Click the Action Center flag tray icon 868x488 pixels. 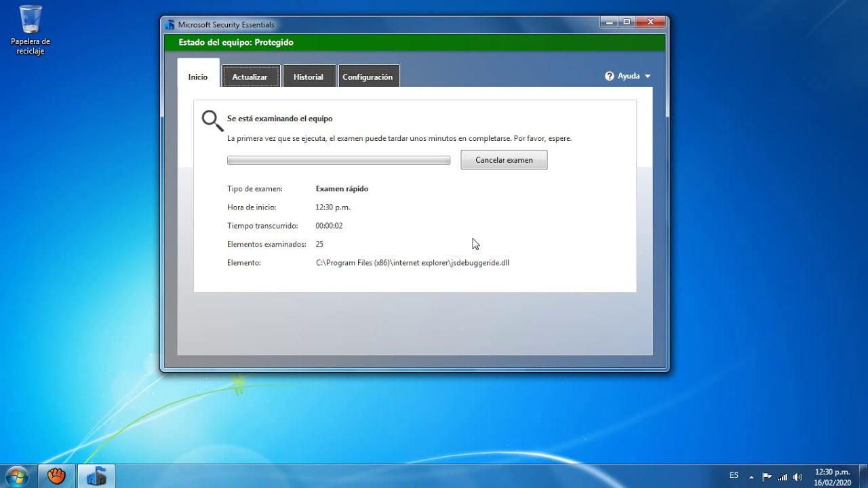tap(767, 476)
